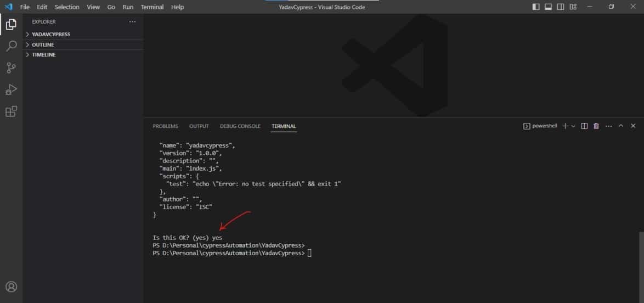Open the Go menu
Image resolution: width=644 pixels, height=303 pixels.
tap(111, 7)
